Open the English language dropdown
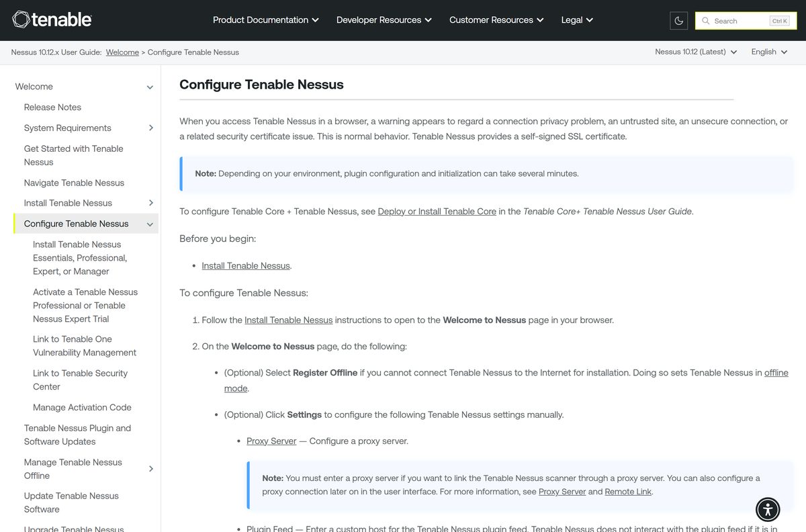 point(769,52)
